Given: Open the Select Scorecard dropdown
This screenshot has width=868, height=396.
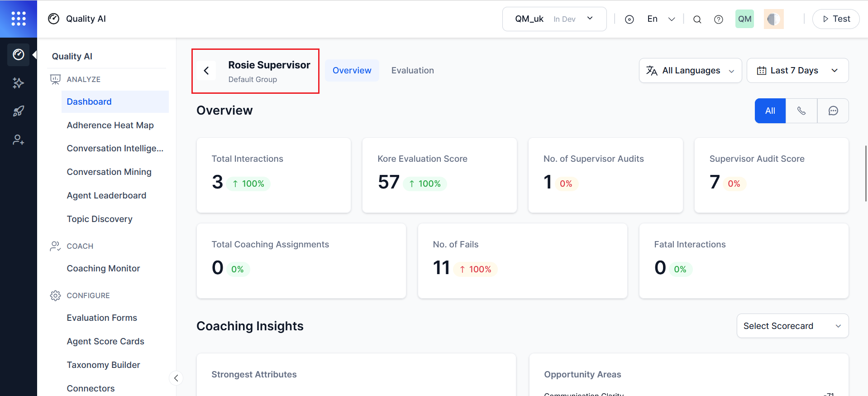Looking at the screenshot, I should pos(792,326).
